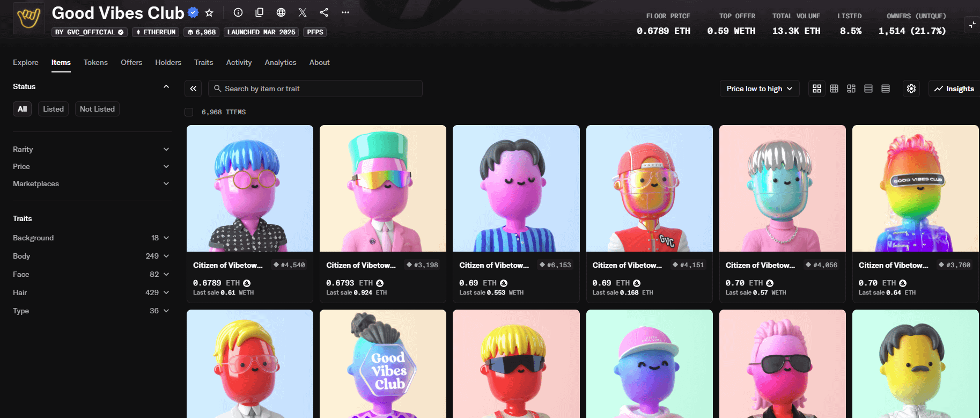Screen dimensions: 980x418
Task: Open the display settings gear
Action: point(911,89)
